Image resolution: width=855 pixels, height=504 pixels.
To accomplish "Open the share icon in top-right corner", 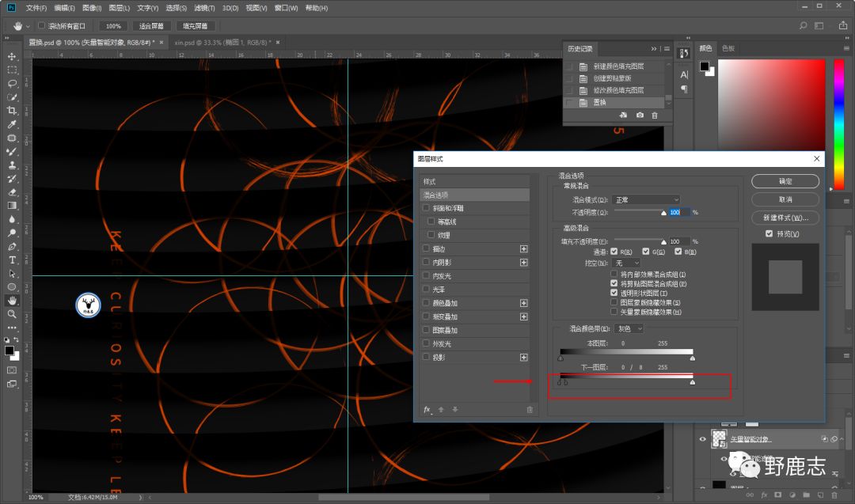I will 842,25.
